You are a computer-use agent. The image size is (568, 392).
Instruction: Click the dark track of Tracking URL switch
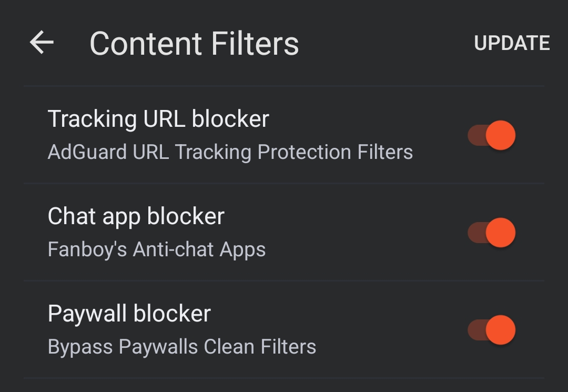click(476, 135)
